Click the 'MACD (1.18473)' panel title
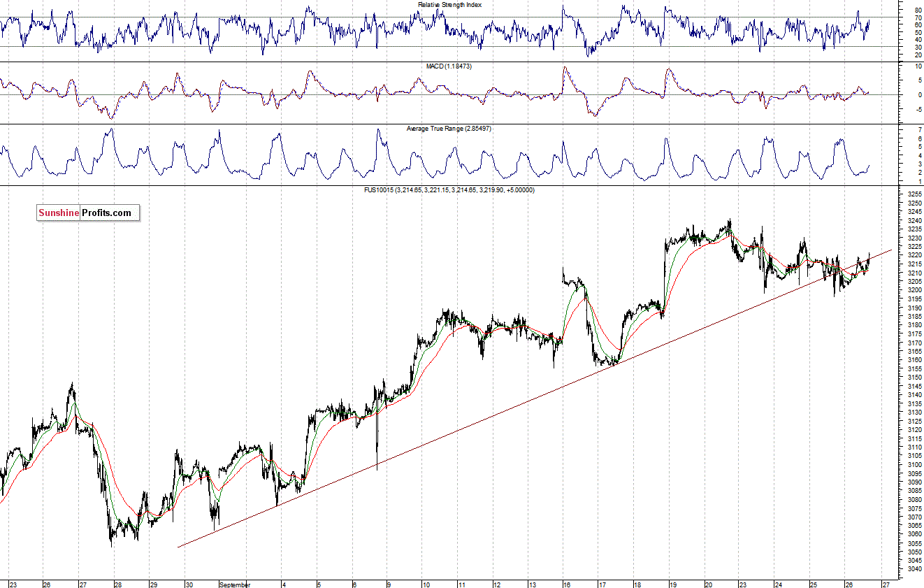Viewport: 924px width, 588px height. 449,66
